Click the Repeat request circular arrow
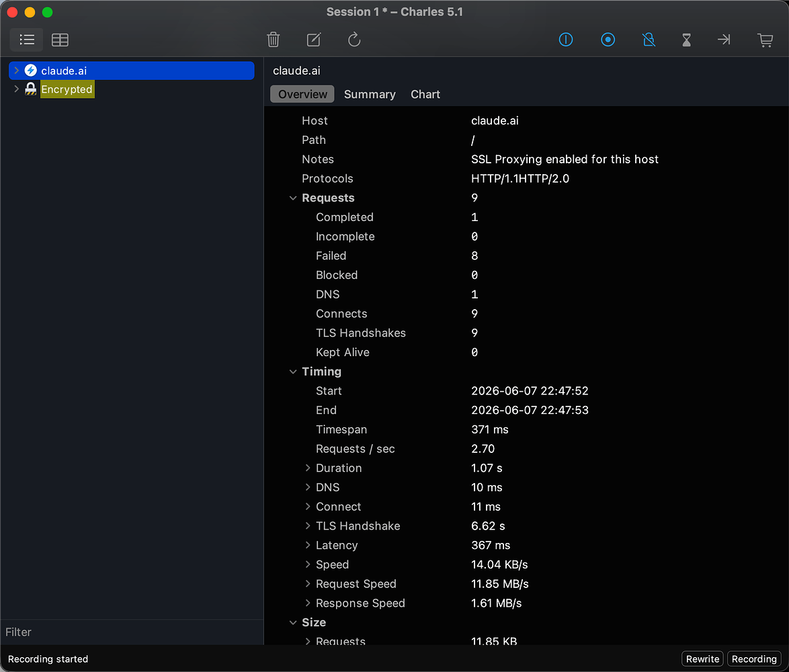The height and width of the screenshot is (672, 789). [354, 40]
